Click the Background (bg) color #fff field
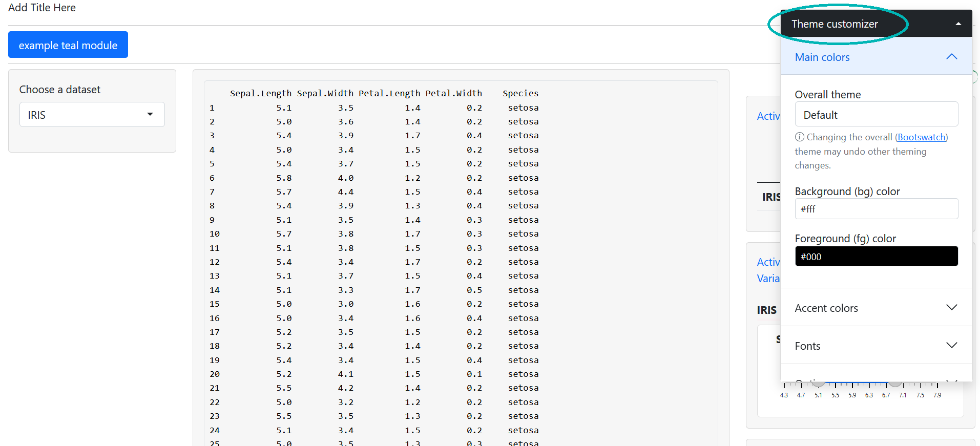 (x=876, y=209)
